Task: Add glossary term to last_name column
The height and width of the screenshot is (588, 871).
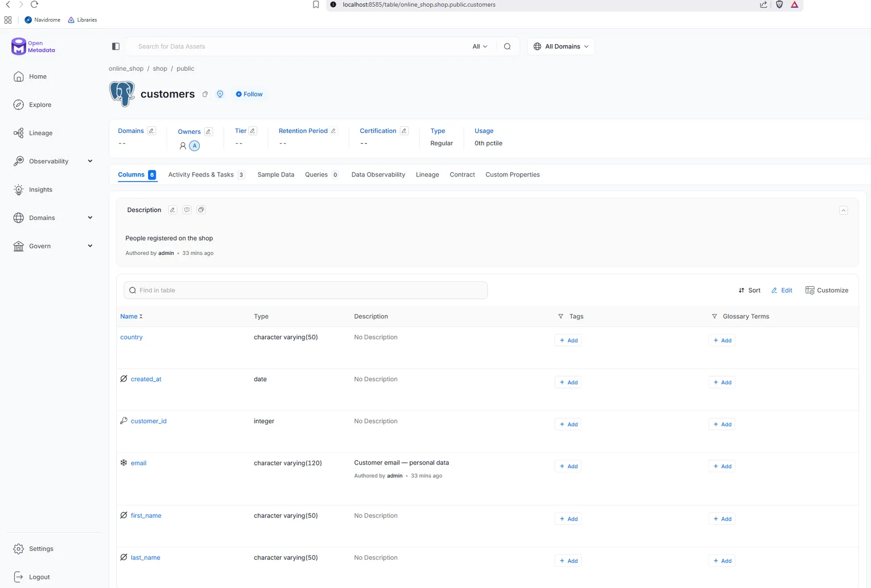Action: click(x=722, y=561)
